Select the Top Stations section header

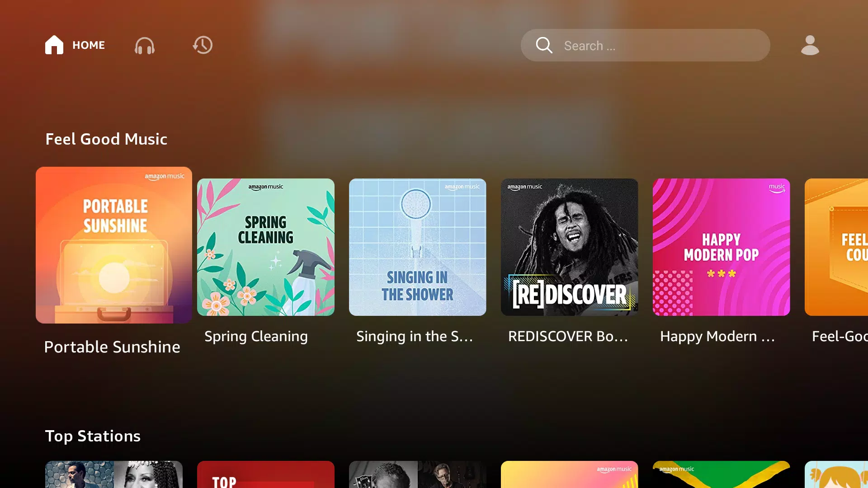[92, 436]
